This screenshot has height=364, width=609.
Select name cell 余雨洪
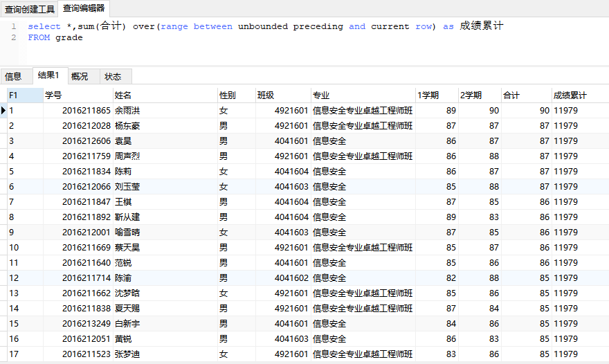click(165, 111)
